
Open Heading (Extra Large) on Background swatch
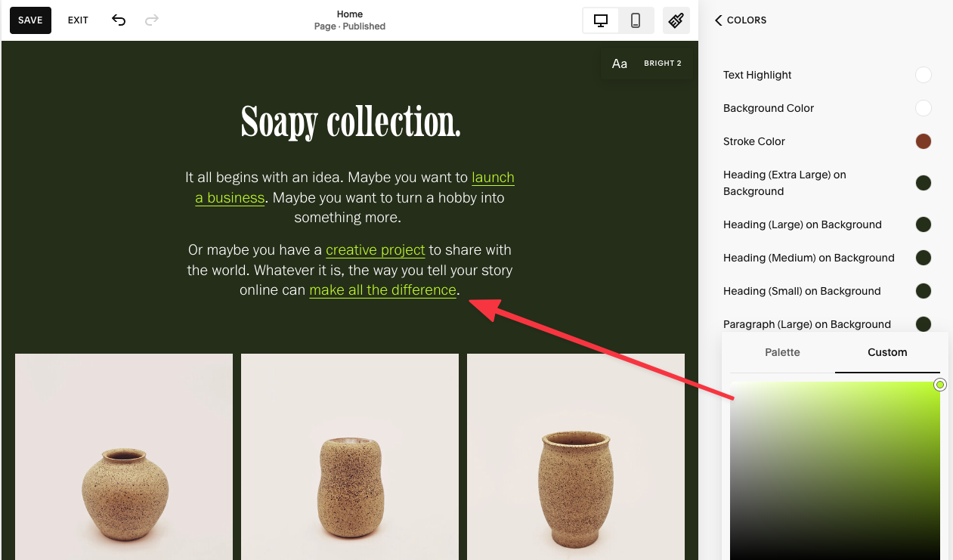[924, 183]
